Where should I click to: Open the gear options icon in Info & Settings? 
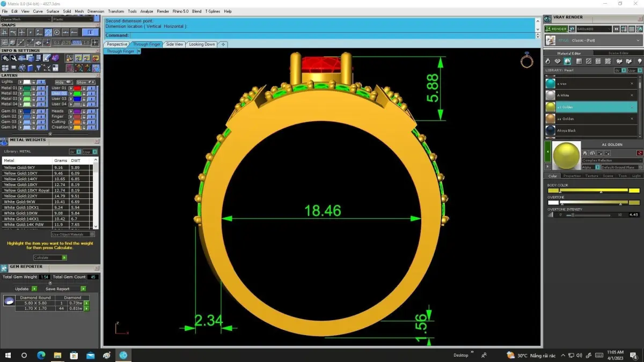tap(5, 58)
